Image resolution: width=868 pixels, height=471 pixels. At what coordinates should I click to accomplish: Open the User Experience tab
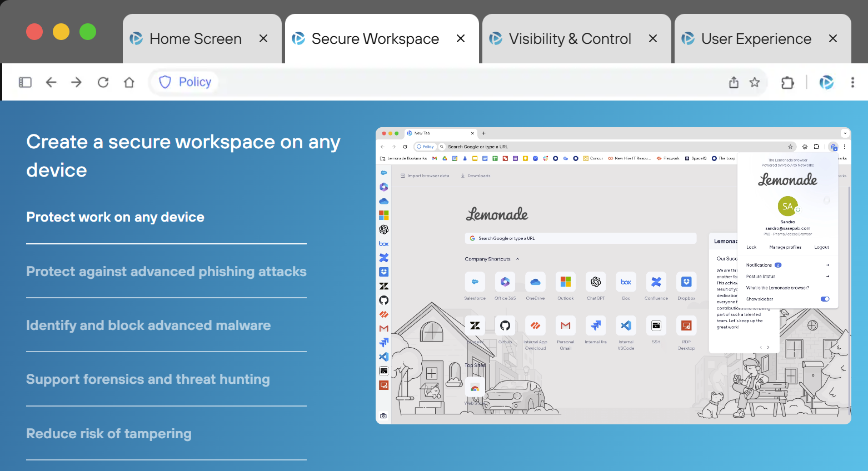pyautogui.click(x=756, y=39)
